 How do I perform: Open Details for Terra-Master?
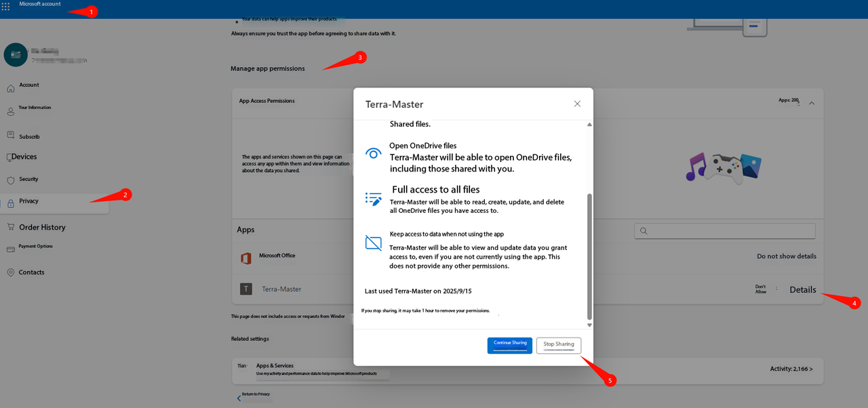[803, 289]
